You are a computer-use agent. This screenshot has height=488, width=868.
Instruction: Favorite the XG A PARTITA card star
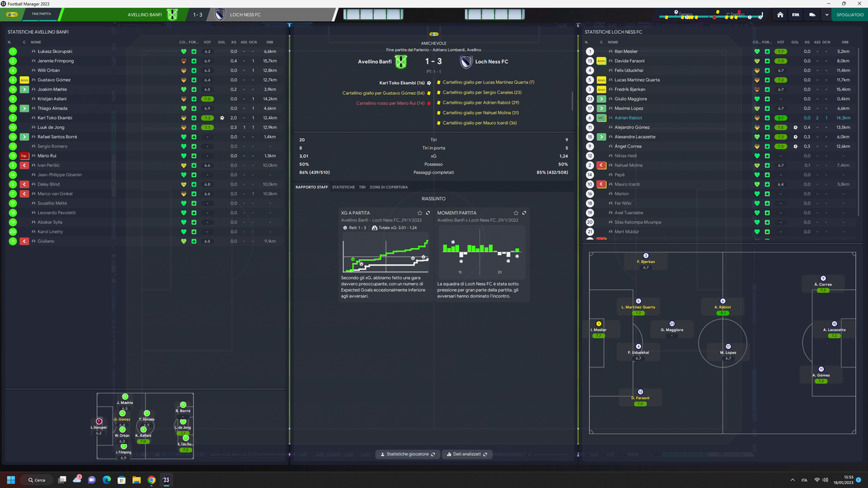[x=419, y=213]
